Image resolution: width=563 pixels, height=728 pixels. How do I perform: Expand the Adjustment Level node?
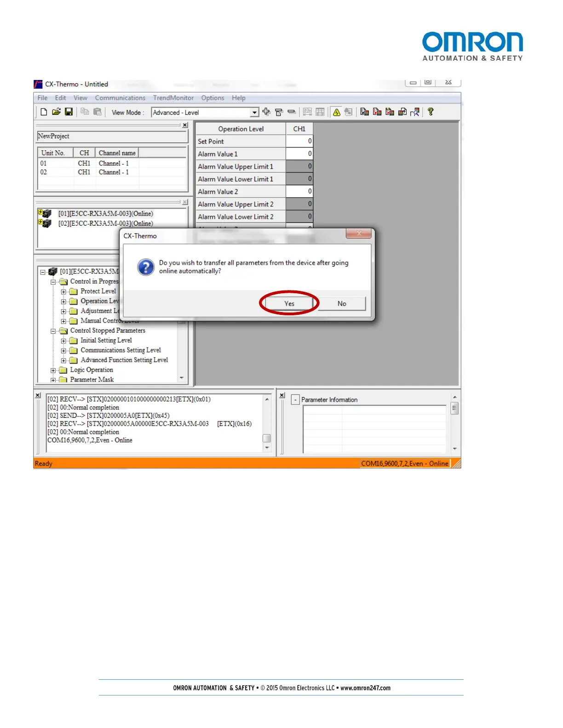(63, 312)
